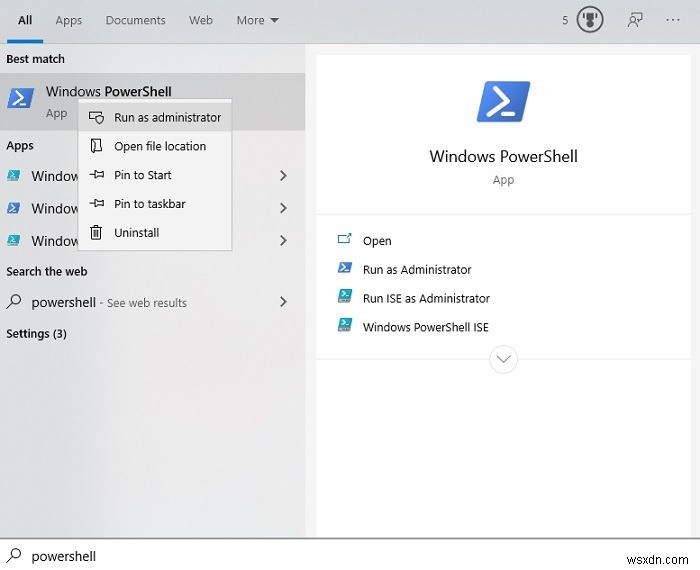Viewport: 700px width, 570px height.
Task: Click the Search the web section header
Action: click(x=46, y=271)
